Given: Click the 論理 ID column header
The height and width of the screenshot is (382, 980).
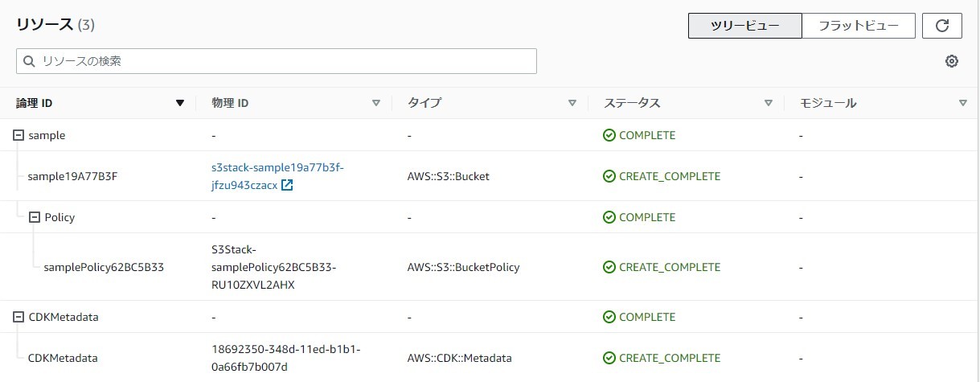Looking at the screenshot, I should [x=35, y=103].
